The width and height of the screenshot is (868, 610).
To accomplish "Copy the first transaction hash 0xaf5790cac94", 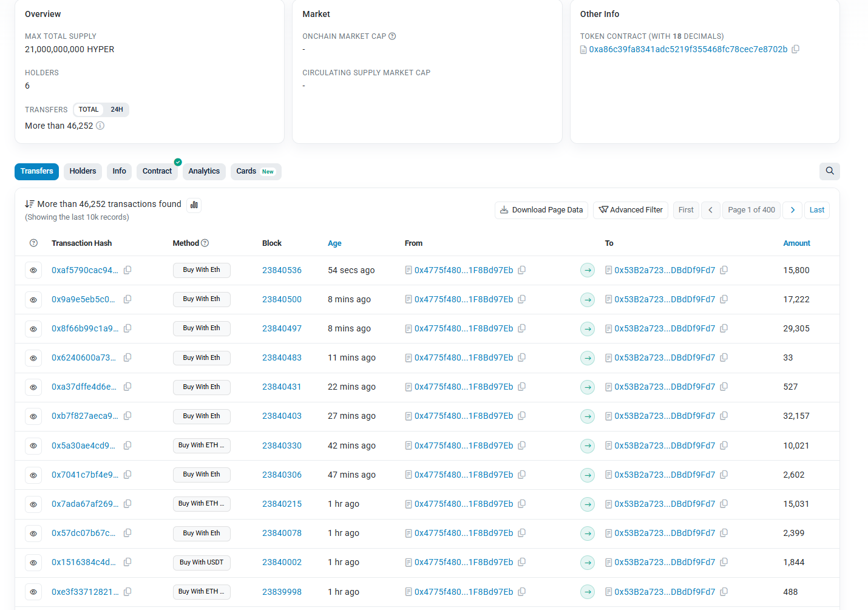I will [127, 270].
